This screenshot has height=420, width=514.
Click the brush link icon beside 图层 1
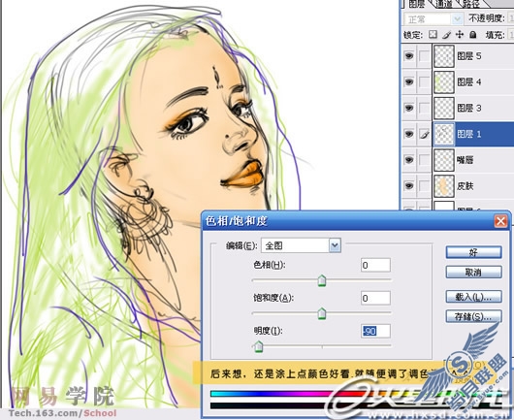424,134
